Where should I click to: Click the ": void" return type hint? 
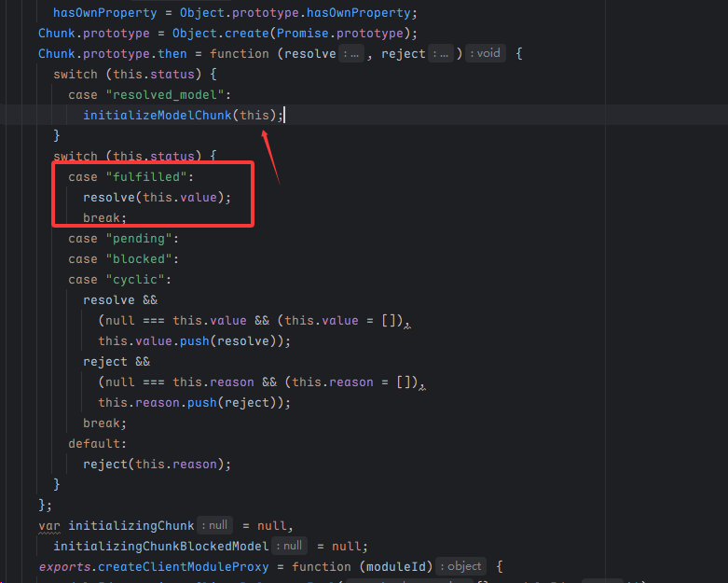pyautogui.click(x=484, y=54)
